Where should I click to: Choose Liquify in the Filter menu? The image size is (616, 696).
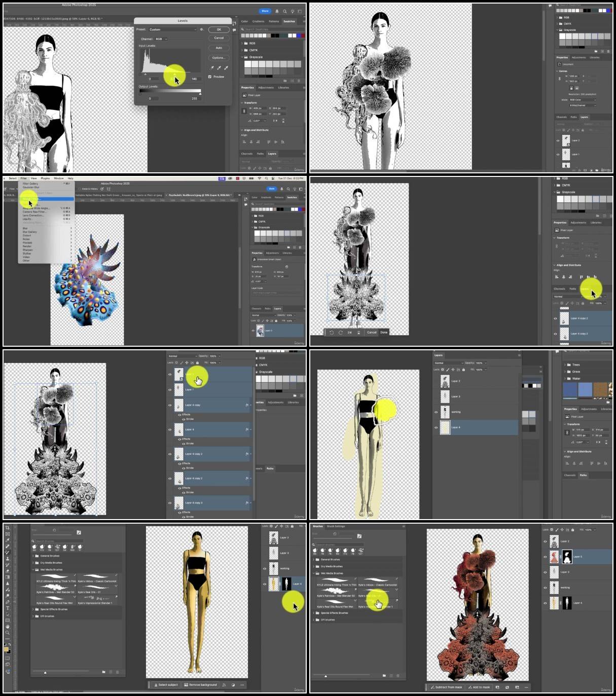click(47, 219)
